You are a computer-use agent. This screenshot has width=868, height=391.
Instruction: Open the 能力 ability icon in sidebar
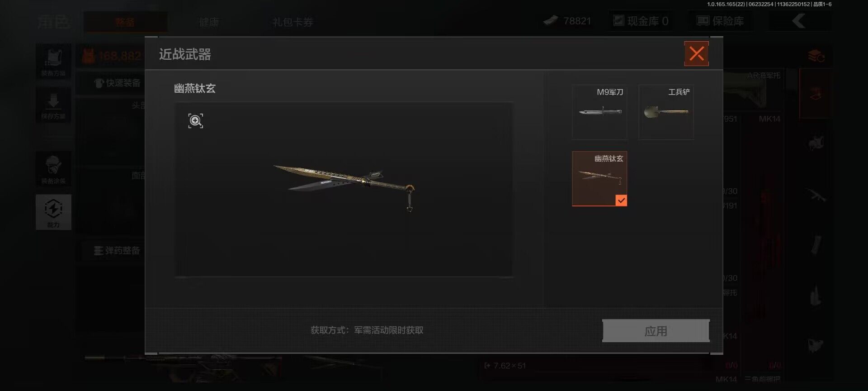[53, 212]
